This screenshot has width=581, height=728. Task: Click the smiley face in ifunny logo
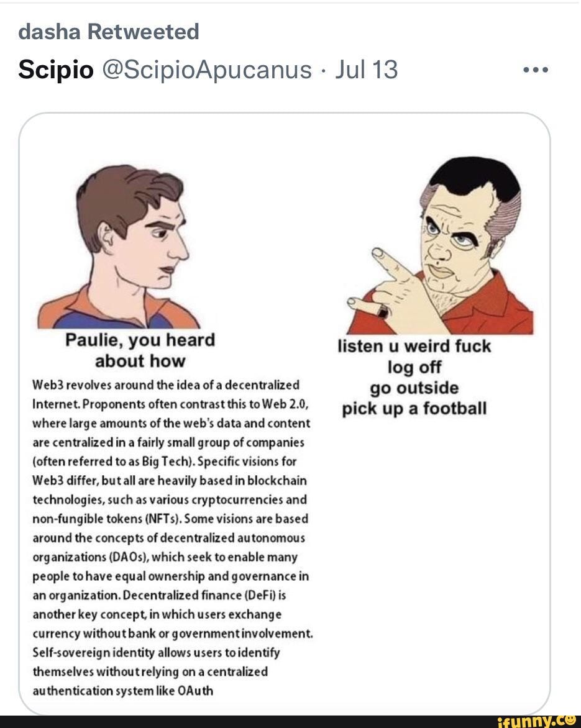tap(570, 720)
